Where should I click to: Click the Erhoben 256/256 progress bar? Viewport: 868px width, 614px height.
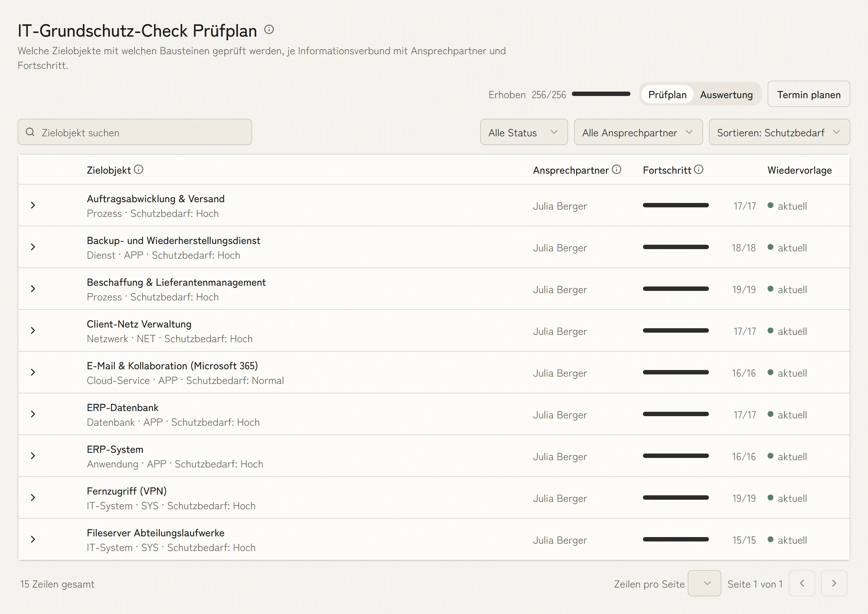point(601,94)
